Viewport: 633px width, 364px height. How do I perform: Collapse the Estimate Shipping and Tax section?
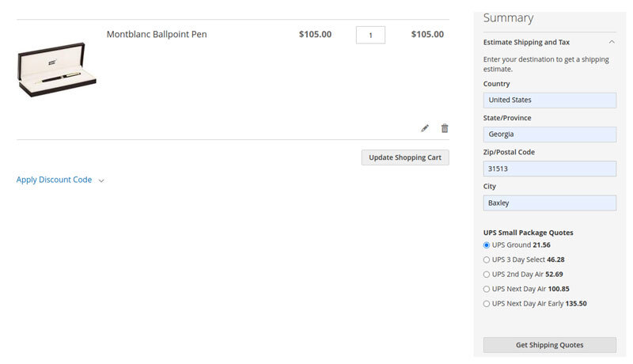(x=612, y=42)
